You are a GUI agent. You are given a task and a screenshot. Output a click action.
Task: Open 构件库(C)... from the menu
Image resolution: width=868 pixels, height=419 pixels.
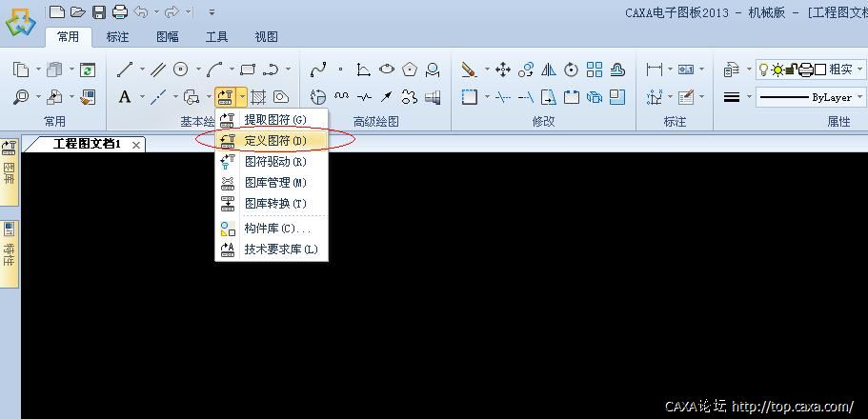pyautogui.click(x=272, y=228)
